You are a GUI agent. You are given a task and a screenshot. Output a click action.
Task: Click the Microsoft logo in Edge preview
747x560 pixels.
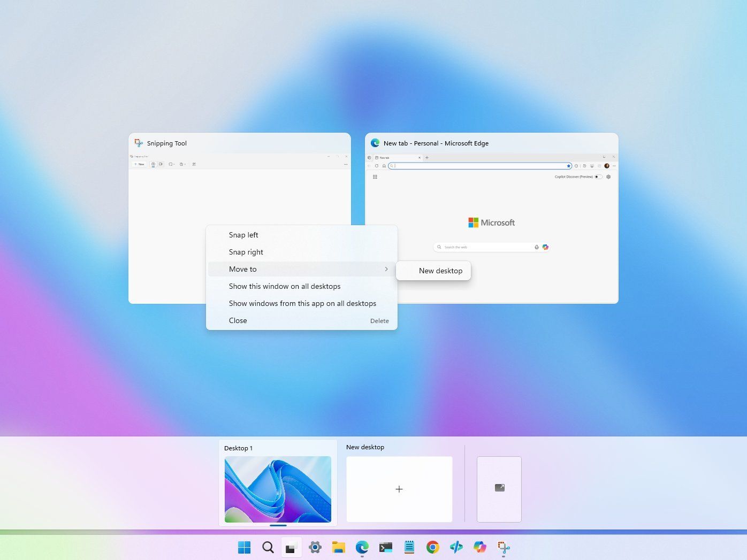point(491,223)
